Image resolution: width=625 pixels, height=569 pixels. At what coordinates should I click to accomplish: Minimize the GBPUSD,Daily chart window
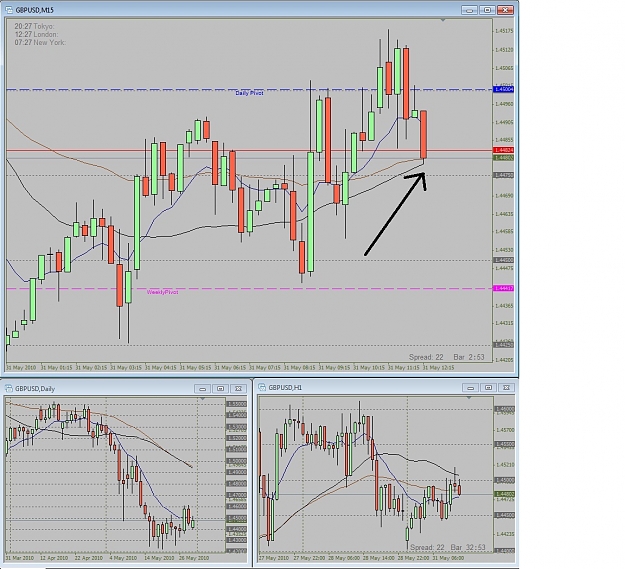point(202,388)
